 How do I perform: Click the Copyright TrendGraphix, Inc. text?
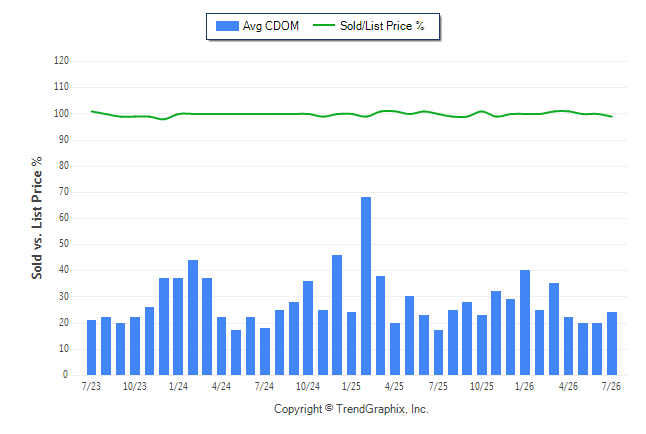click(351, 409)
